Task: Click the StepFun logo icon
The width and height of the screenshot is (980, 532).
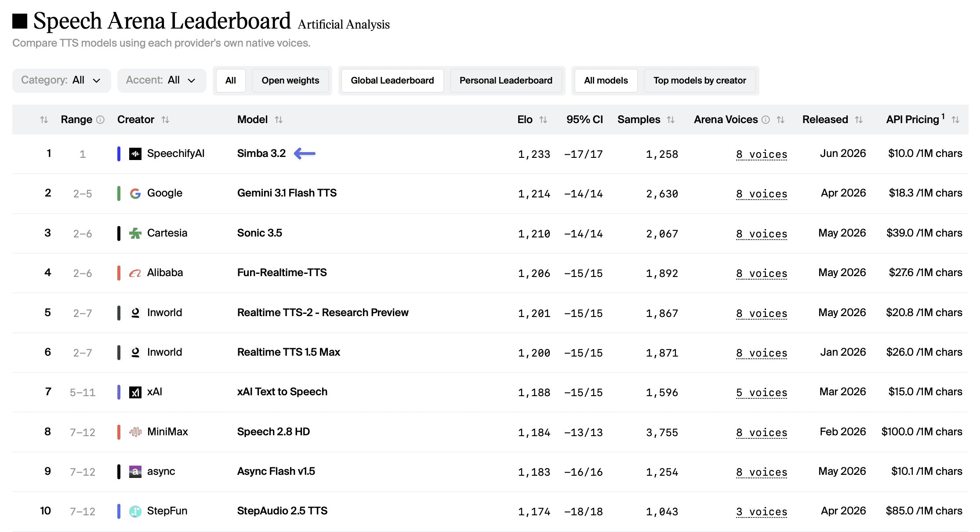Action: pos(135,511)
